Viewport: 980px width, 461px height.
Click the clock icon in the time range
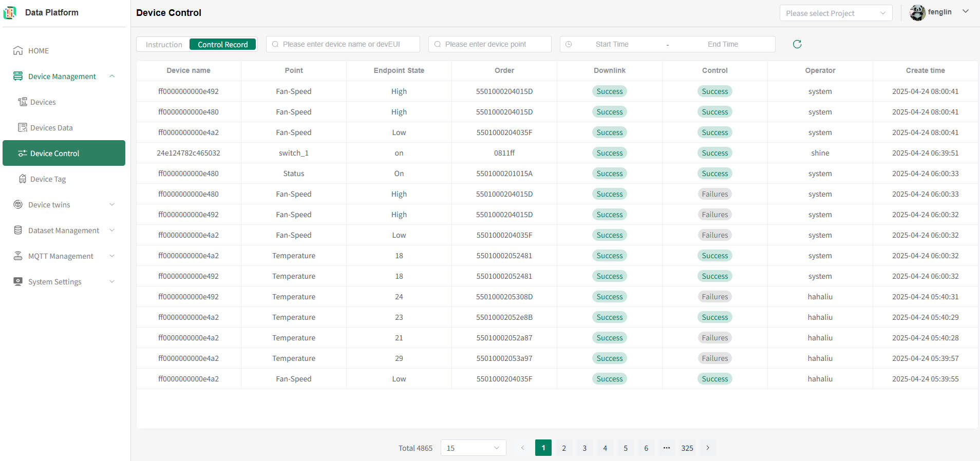click(x=569, y=44)
